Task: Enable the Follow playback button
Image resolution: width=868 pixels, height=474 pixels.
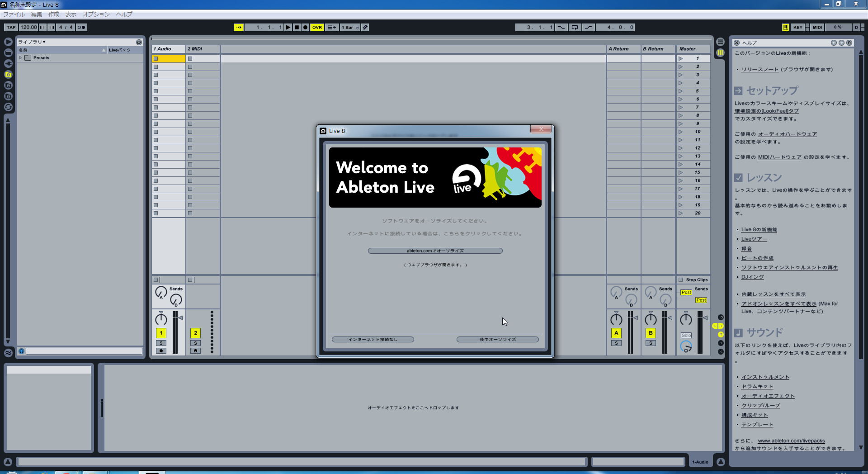Action: click(238, 27)
